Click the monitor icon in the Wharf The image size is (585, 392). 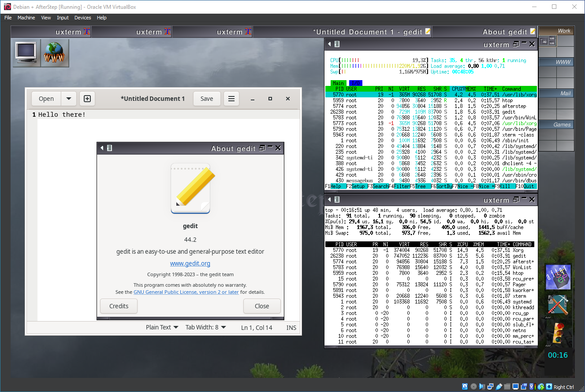point(26,53)
